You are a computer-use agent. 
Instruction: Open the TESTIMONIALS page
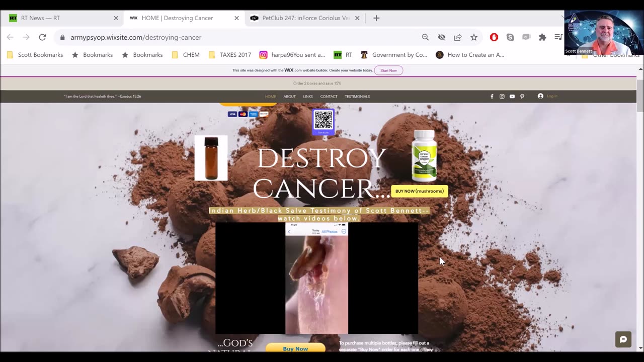[x=357, y=97]
